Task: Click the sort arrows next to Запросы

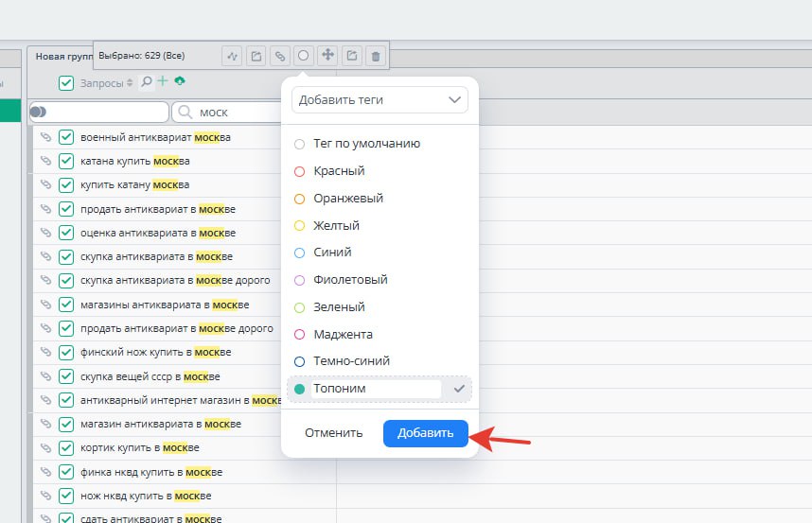Action: 131,83
